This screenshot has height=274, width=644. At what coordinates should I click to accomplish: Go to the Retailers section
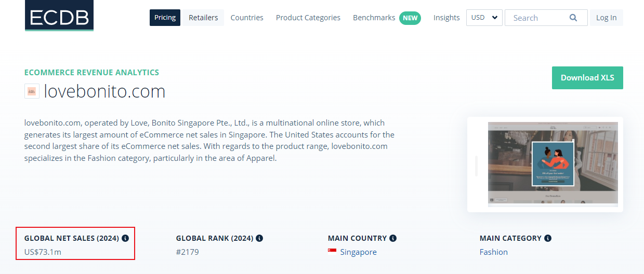tap(203, 18)
